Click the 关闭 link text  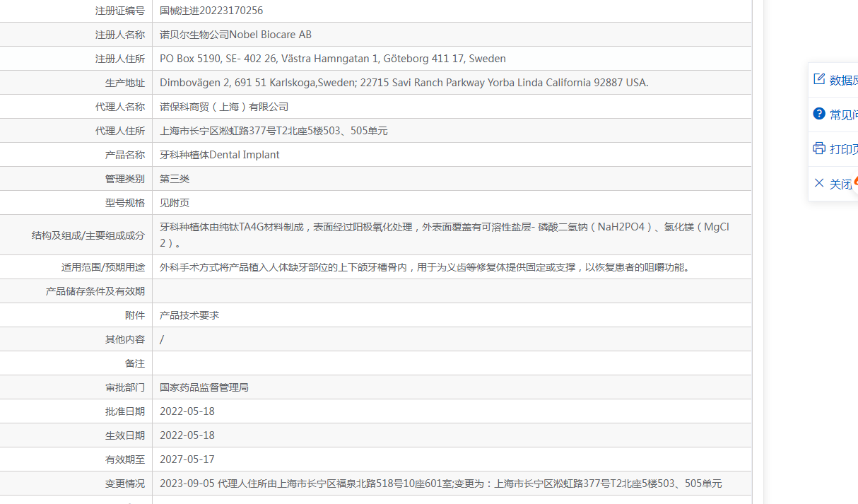[841, 184]
